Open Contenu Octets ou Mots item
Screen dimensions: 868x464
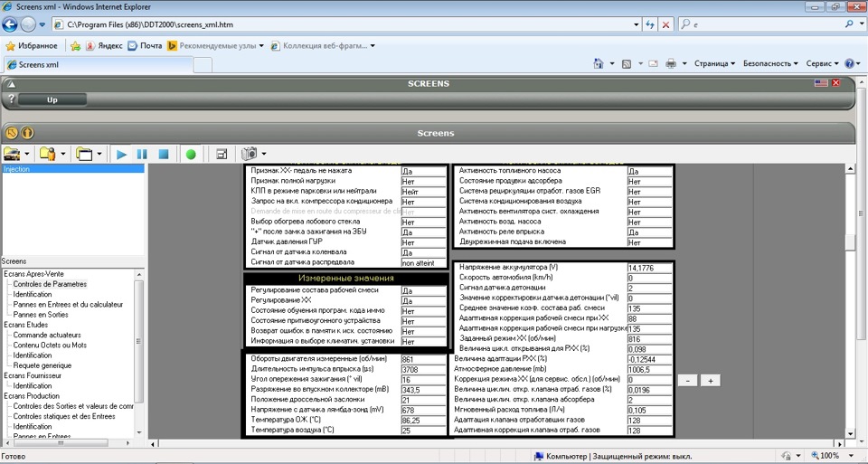pos(50,345)
